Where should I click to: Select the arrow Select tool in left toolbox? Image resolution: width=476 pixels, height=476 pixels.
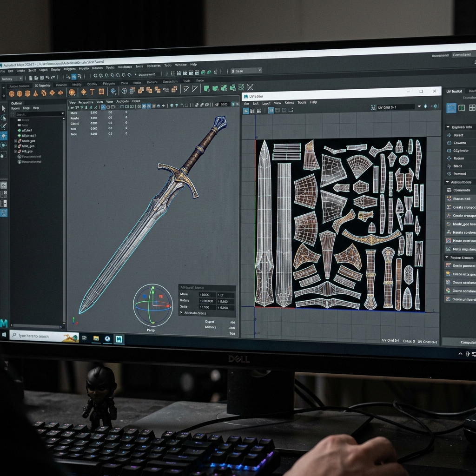4,109
